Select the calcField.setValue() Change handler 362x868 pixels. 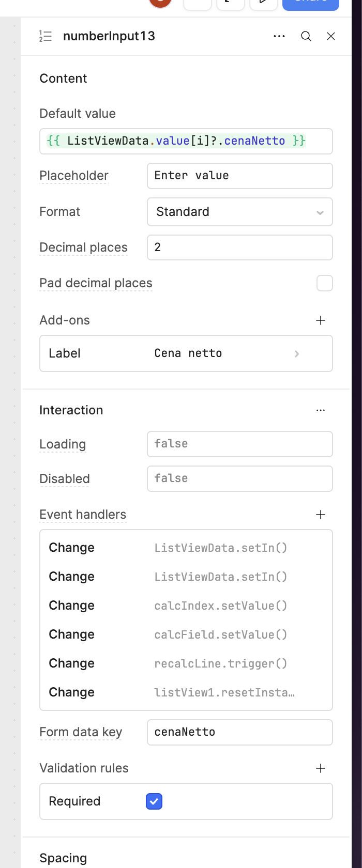click(x=186, y=634)
